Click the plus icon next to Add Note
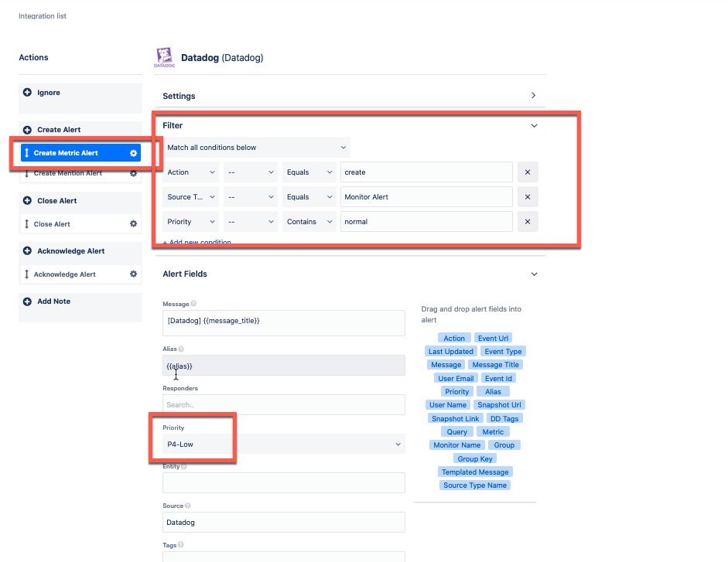The height and width of the screenshot is (562, 728). pyautogui.click(x=27, y=301)
